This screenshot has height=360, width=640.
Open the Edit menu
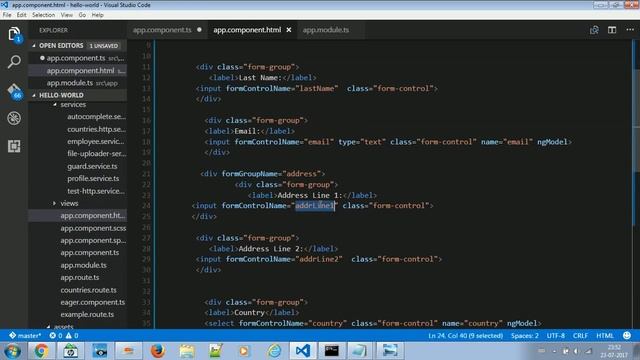22,15
